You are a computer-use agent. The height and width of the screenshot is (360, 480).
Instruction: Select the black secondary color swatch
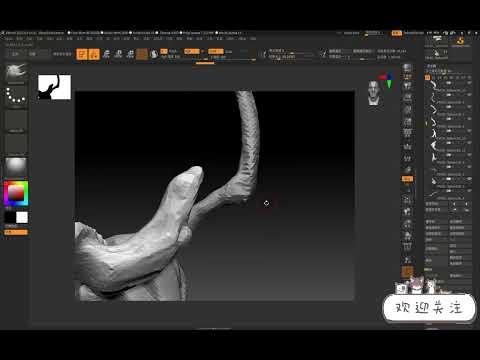click(x=10, y=217)
